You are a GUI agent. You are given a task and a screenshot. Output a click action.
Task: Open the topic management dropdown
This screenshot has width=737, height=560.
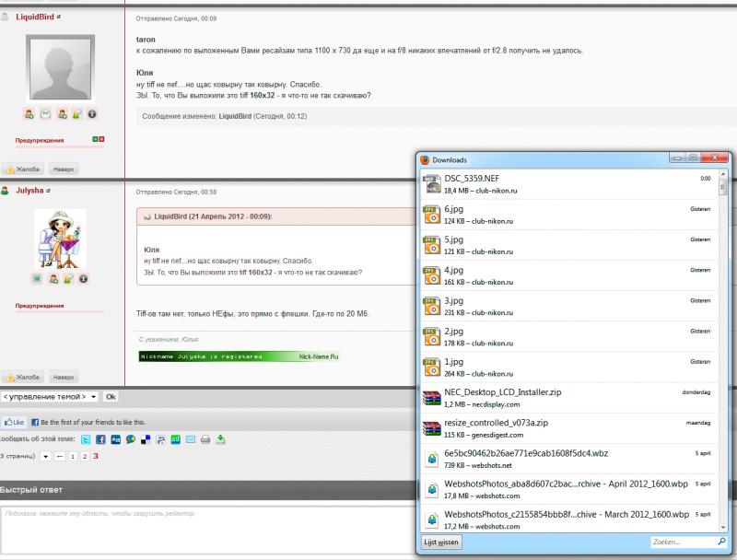pos(50,397)
